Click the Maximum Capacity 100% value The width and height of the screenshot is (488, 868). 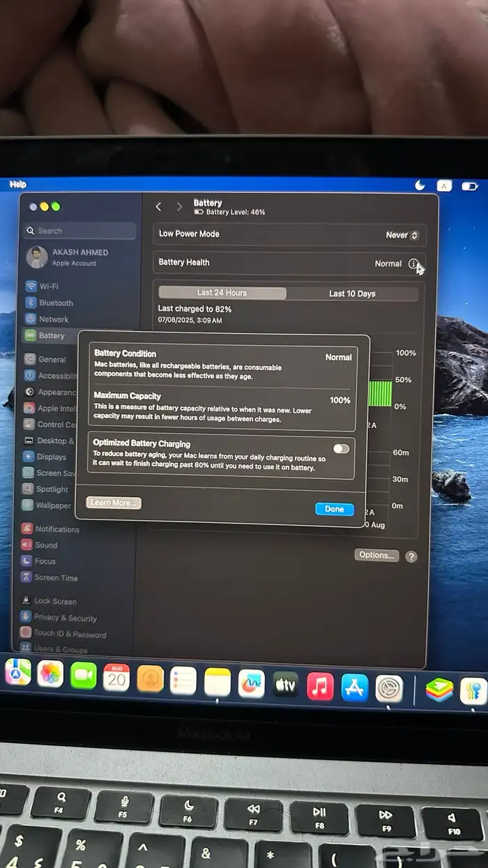coord(340,400)
